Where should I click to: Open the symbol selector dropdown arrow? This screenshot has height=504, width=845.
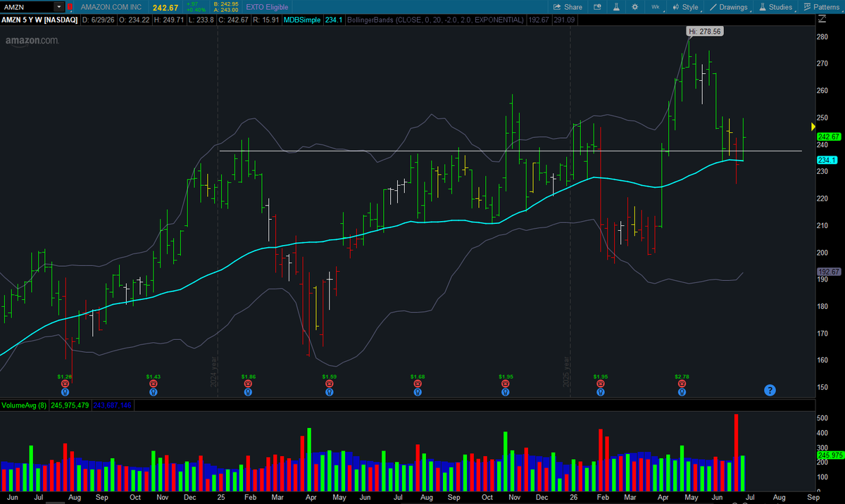point(59,6)
